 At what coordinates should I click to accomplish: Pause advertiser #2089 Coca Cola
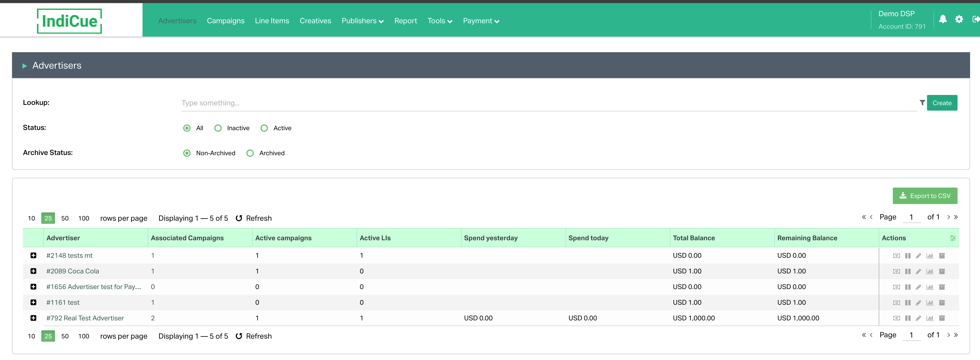908,271
